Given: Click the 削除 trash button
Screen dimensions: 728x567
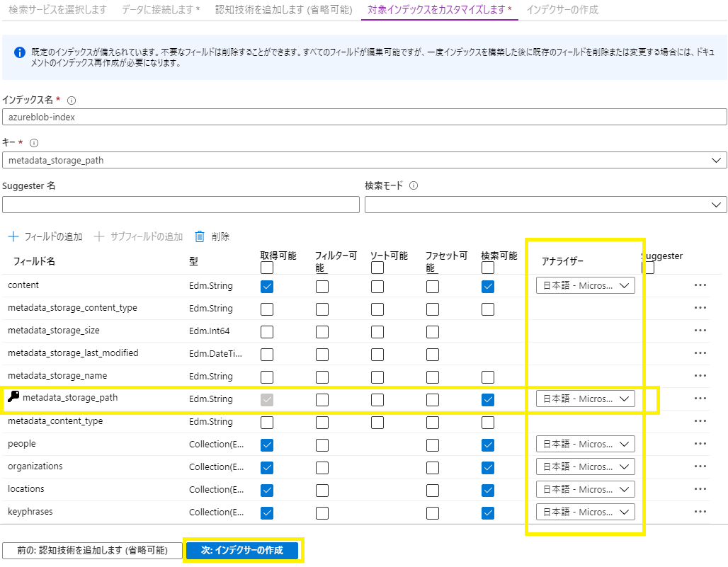Looking at the screenshot, I should click(x=212, y=236).
